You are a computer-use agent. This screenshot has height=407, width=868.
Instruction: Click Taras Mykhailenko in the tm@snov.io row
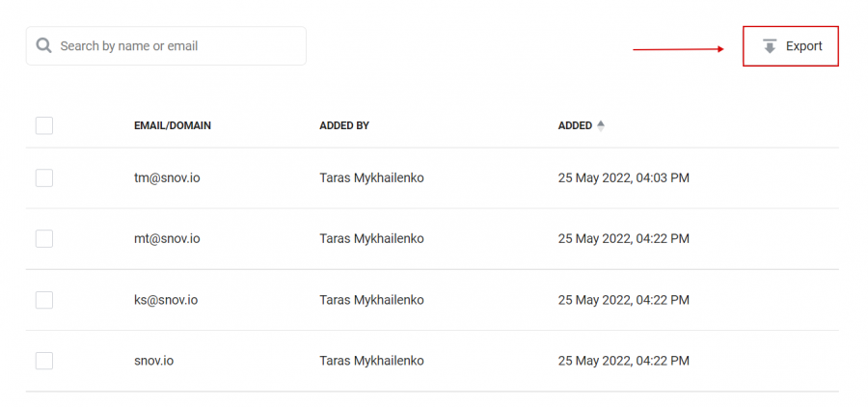point(372,178)
